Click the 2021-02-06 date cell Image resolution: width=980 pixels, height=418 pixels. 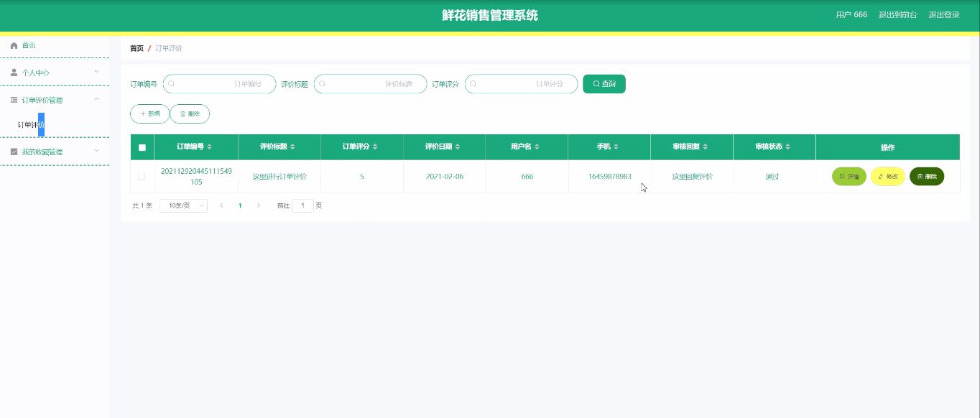pos(445,177)
